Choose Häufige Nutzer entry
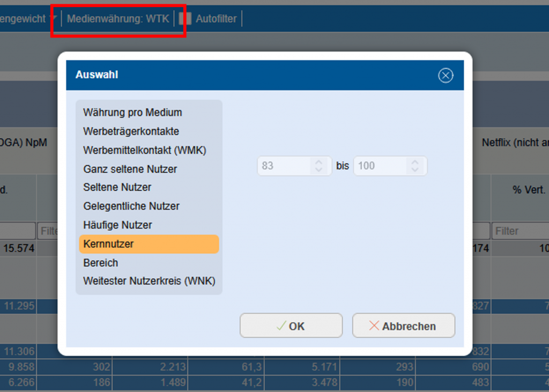549x392 pixels. [x=117, y=225]
